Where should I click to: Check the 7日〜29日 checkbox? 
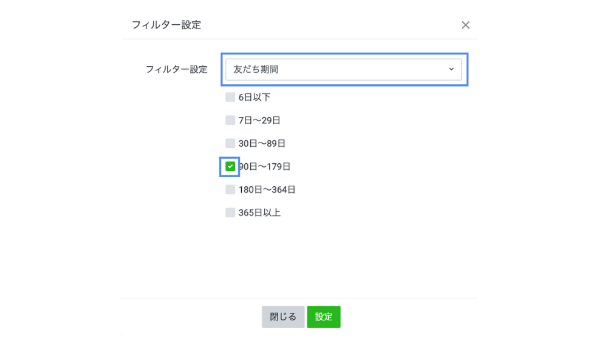230,120
